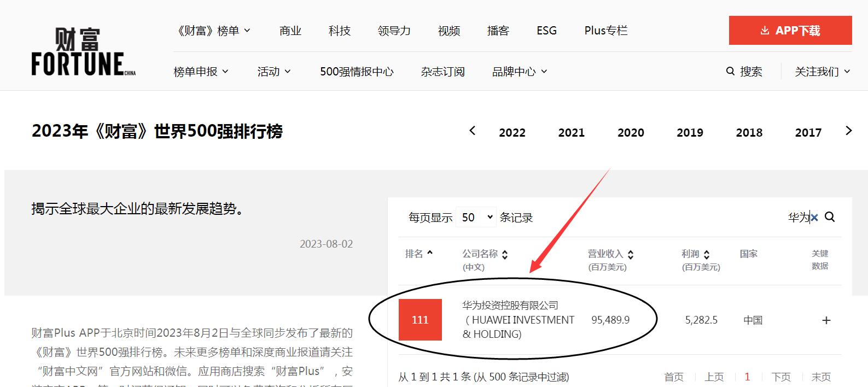Click the 国家 column header
This screenshot has width=868, height=387.
749,254
